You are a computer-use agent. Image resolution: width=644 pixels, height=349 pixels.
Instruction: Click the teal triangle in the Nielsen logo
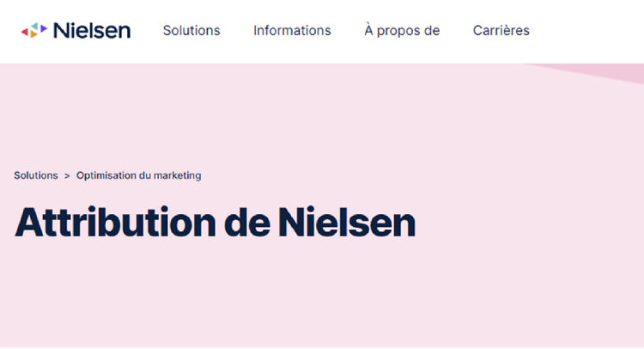click(33, 26)
